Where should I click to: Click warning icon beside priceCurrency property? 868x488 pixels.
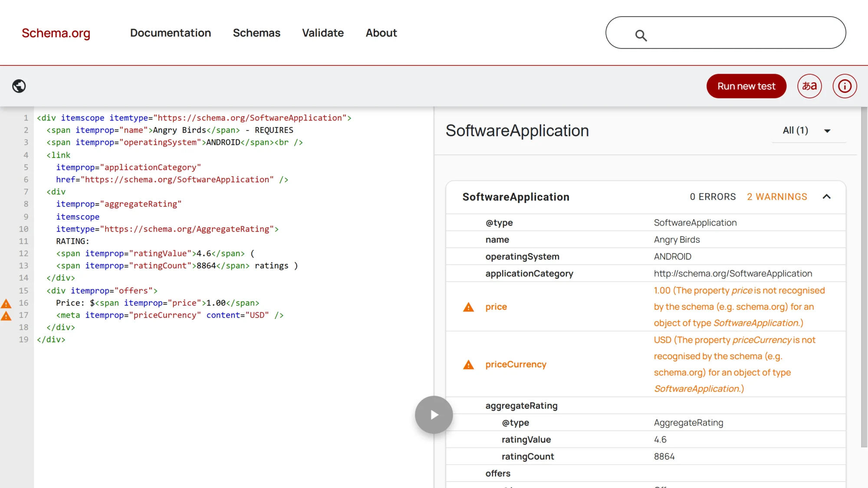[468, 365]
